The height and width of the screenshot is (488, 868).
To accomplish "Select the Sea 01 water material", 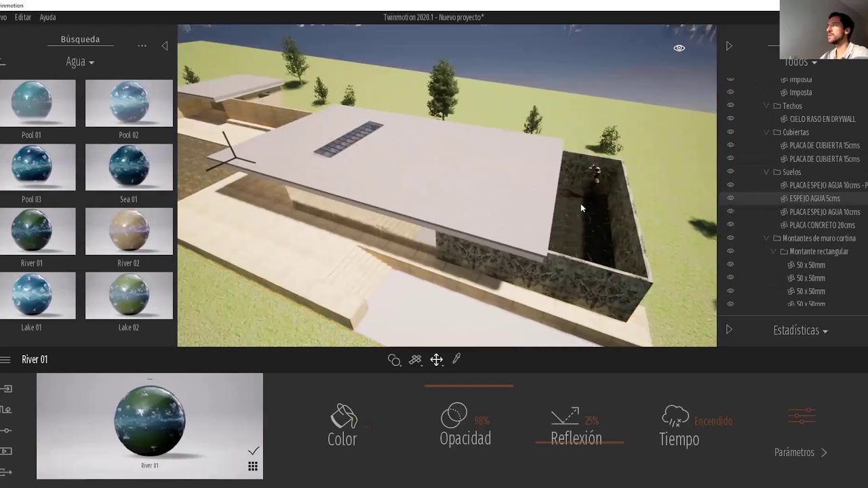I will pyautogui.click(x=129, y=167).
